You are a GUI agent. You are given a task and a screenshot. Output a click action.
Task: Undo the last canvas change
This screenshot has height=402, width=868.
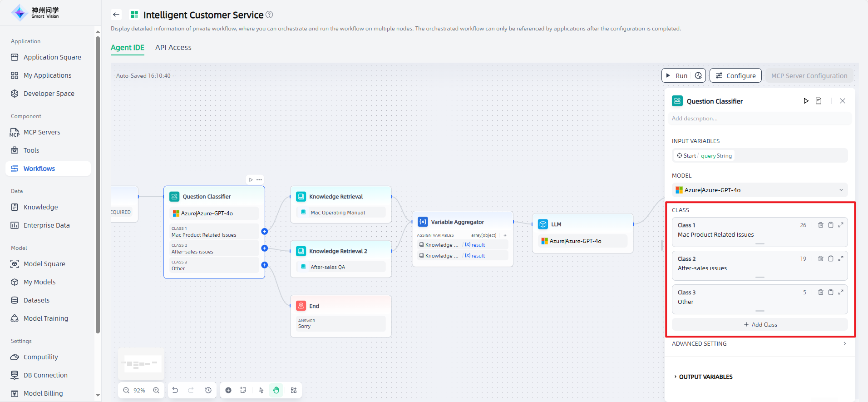pyautogui.click(x=175, y=390)
